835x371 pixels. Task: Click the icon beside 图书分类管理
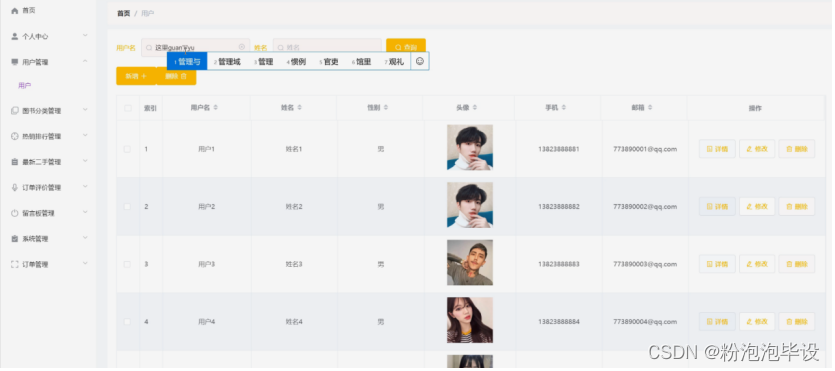pos(15,111)
